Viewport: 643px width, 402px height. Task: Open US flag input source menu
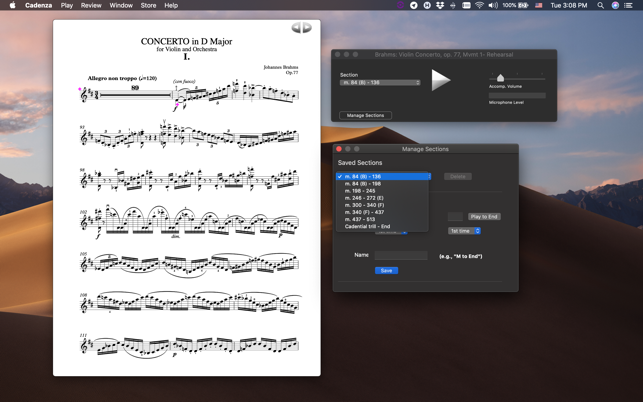(x=538, y=5)
